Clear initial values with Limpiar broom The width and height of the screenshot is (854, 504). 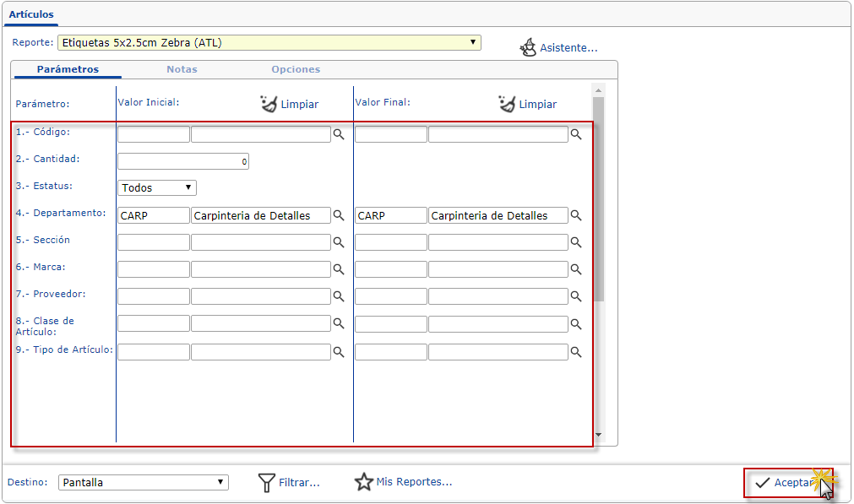pyautogui.click(x=289, y=104)
